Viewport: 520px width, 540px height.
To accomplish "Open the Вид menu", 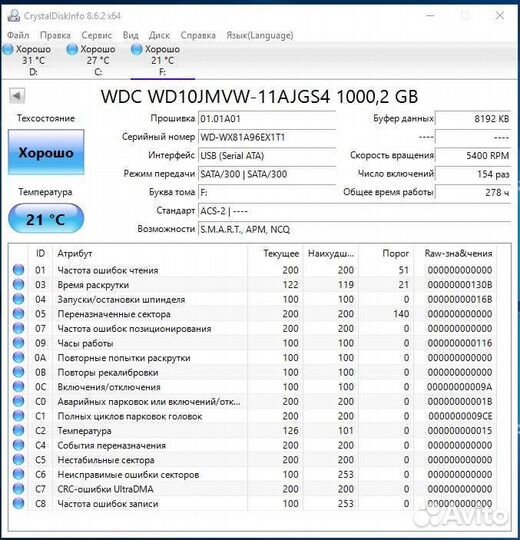I will coord(131,35).
